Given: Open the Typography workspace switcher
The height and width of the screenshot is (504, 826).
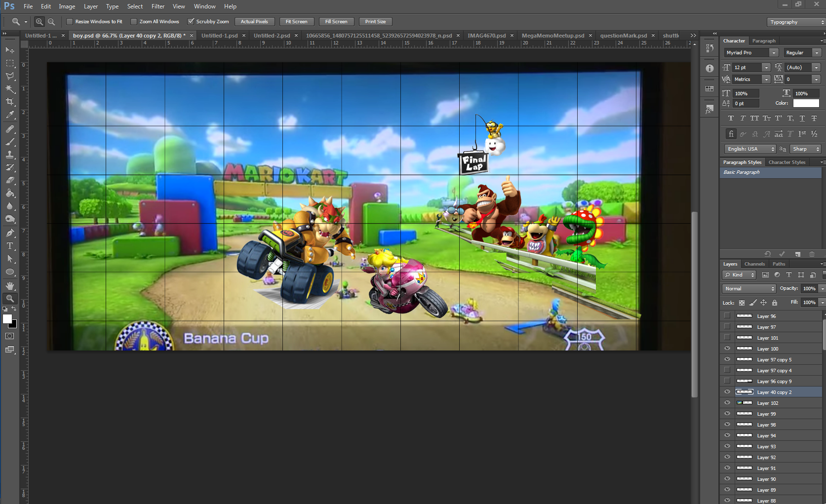Looking at the screenshot, I should 796,22.
